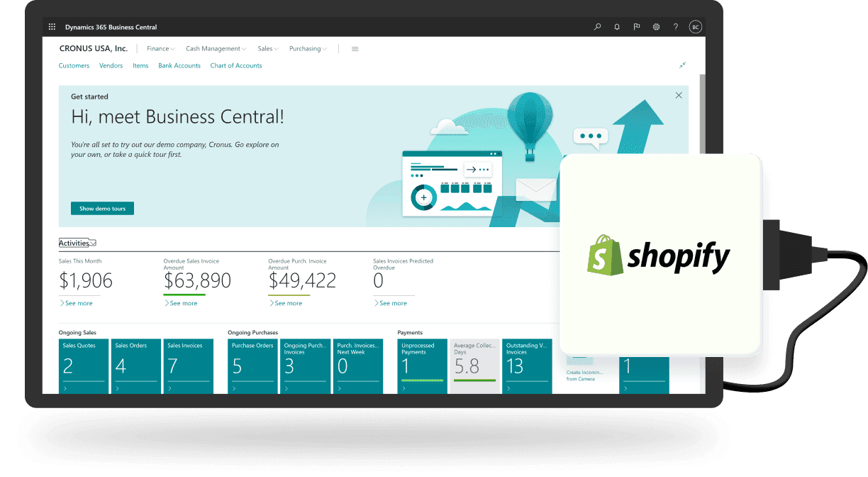This screenshot has height=477, width=868.
Task: Click the Average Collection Days progress bar
Action: tap(474, 380)
